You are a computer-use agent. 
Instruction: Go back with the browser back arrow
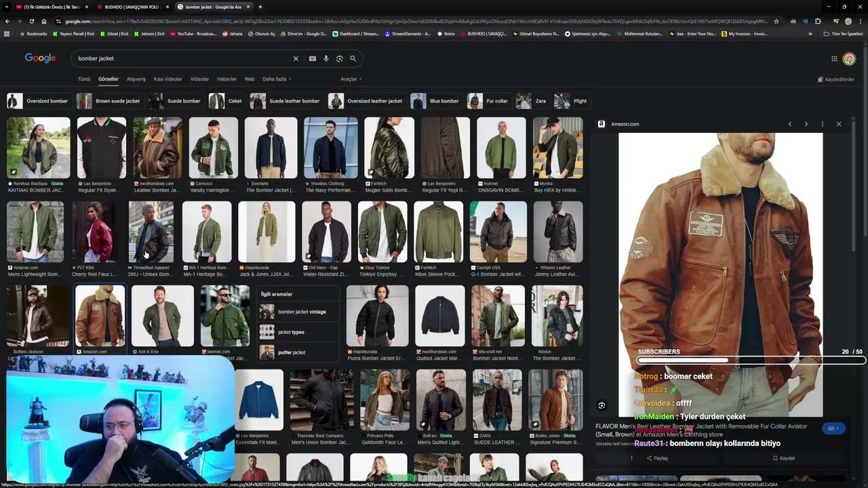pyautogui.click(x=7, y=21)
